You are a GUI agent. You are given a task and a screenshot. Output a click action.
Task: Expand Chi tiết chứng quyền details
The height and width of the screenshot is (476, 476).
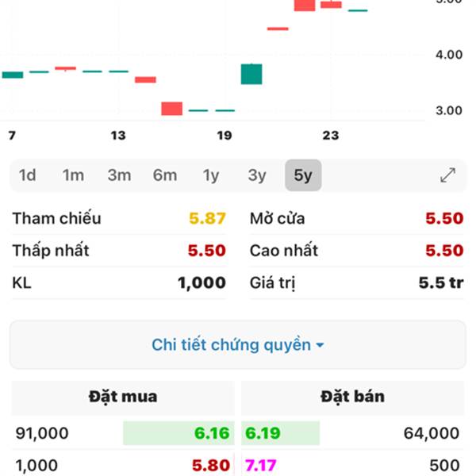(231, 345)
